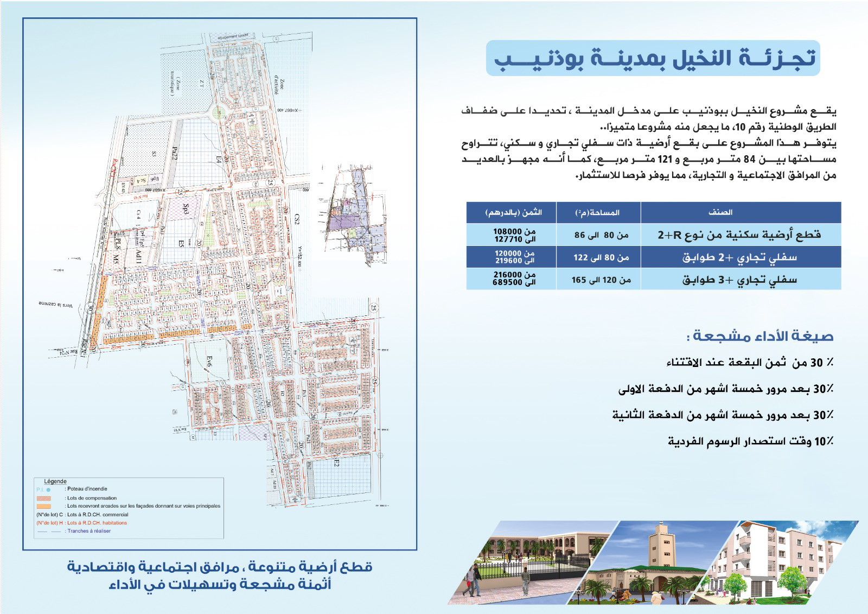Screen dimensions: 868x614
Task: Click the orange arcades lots swatch
Action: [43, 506]
